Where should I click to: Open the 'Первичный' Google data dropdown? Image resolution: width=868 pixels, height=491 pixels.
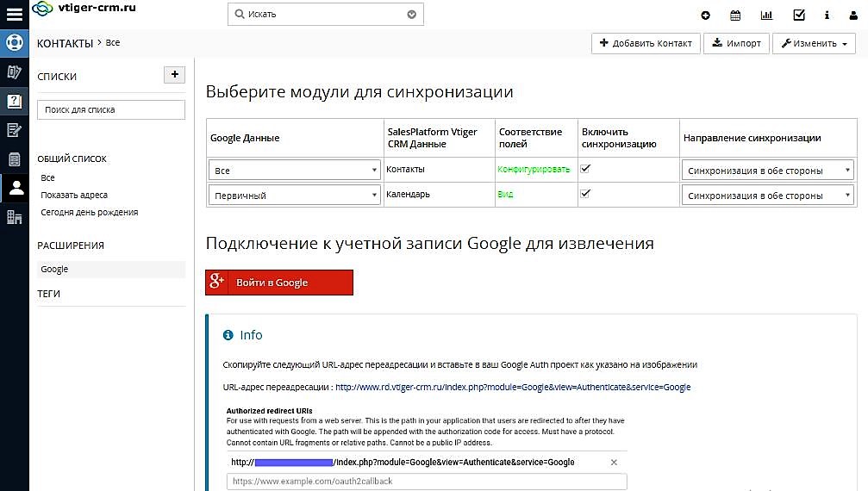(295, 196)
